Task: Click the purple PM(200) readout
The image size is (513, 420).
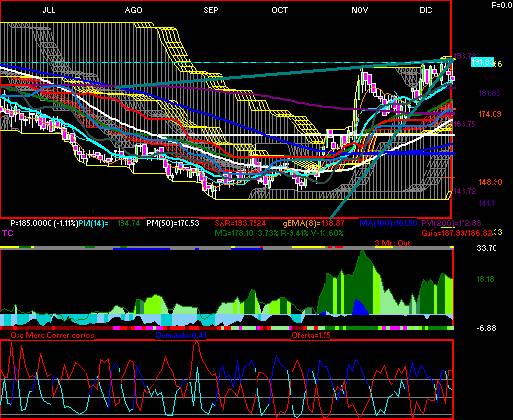Action: click(451, 223)
